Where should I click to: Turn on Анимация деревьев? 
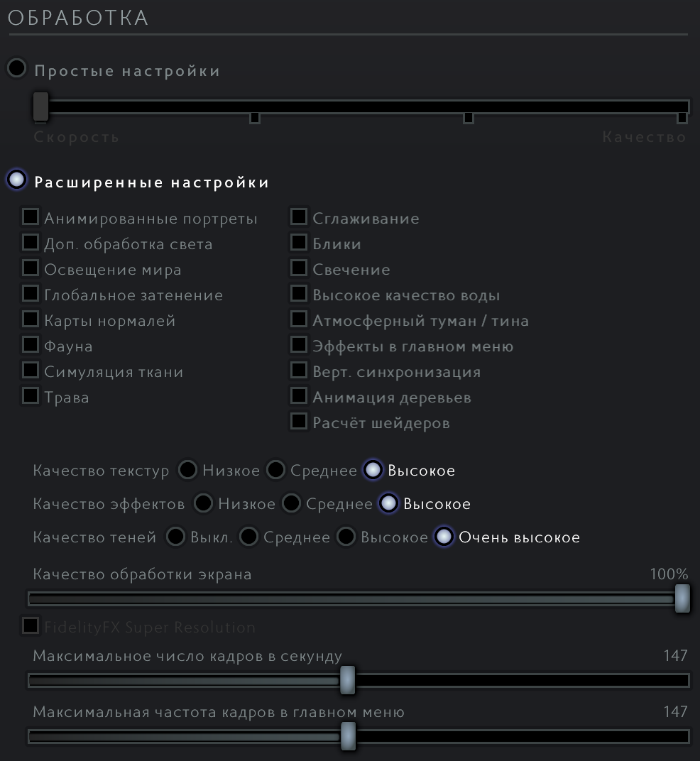point(299,396)
